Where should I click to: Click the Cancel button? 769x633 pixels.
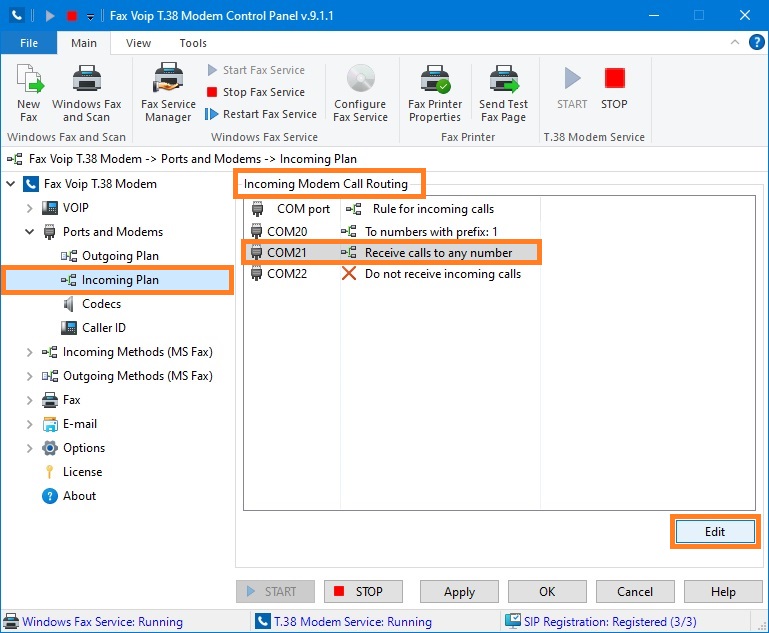click(x=635, y=592)
